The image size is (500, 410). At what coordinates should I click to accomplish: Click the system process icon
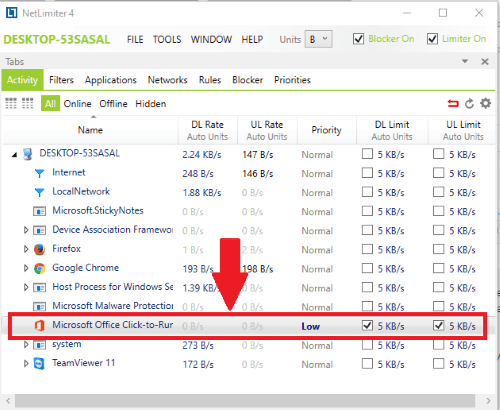(x=39, y=345)
